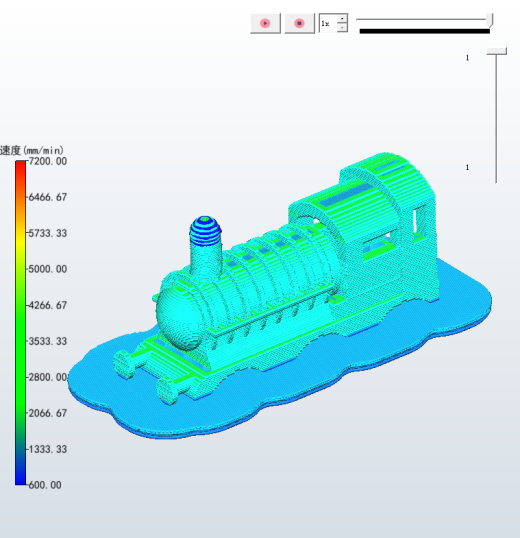Image resolution: width=520 pixels, height=538 pixels.
Task: Click the middle of the horizontal slider track
Action: click(x=422, y=20)
